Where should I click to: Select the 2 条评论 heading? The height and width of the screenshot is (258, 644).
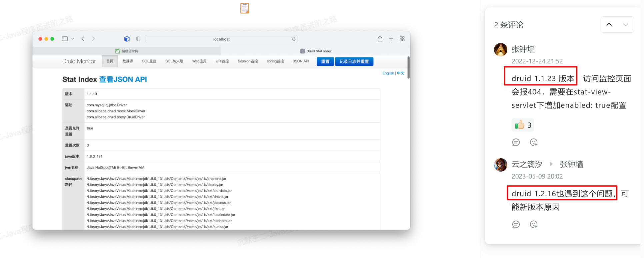point(509,25)
